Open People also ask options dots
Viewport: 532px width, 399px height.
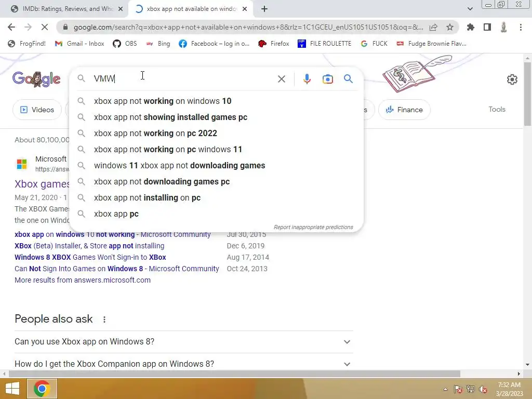[x=104, y=320]
